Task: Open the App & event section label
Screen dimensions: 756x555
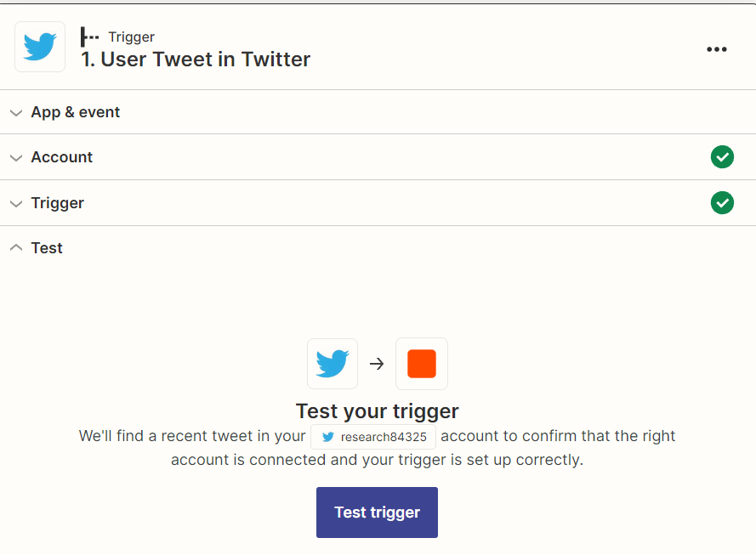Action: click(x=76, y=112)
